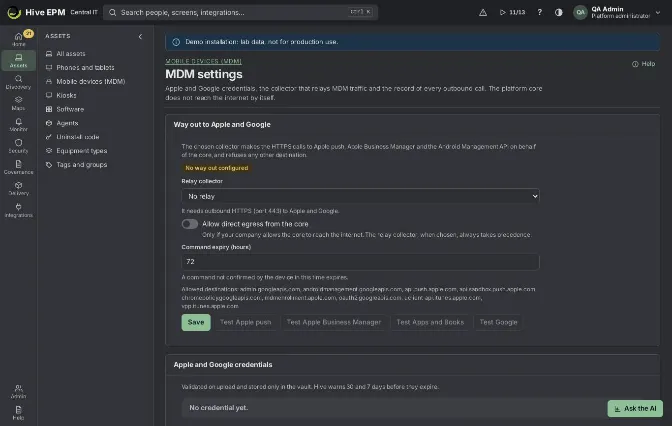Open Equipment types in the sidebar
672x426 pixels.
pyautogui.click(x=81, y=151)
